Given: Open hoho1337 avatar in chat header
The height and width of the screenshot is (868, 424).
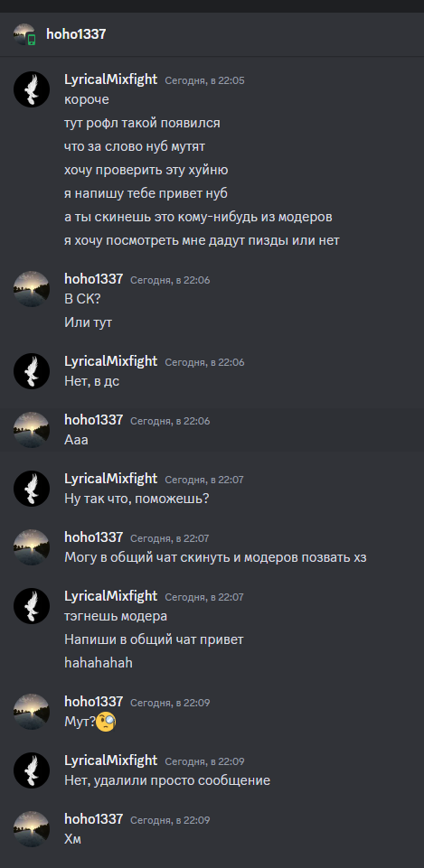Looking at the screenshot, I should (x=24, y=34).
